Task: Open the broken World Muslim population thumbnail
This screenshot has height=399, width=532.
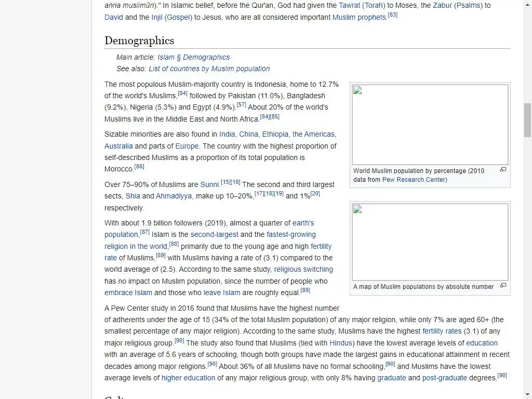Action: point(430,125)
